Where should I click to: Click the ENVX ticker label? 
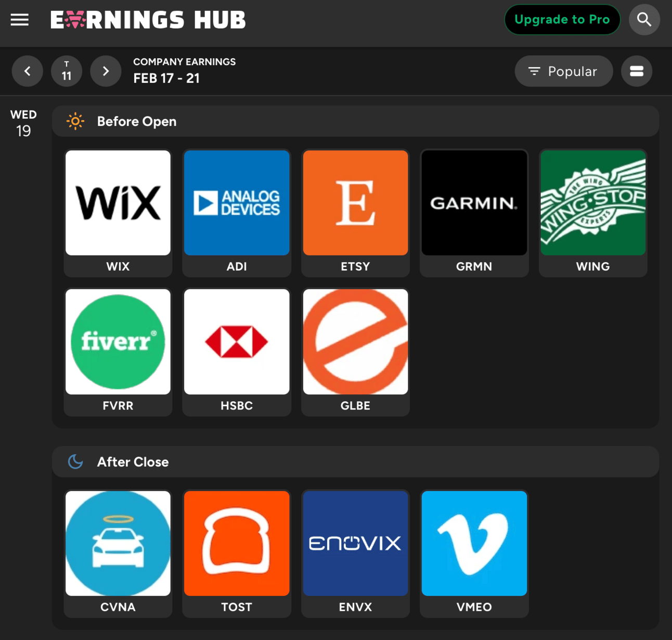[x=355, y=607]
